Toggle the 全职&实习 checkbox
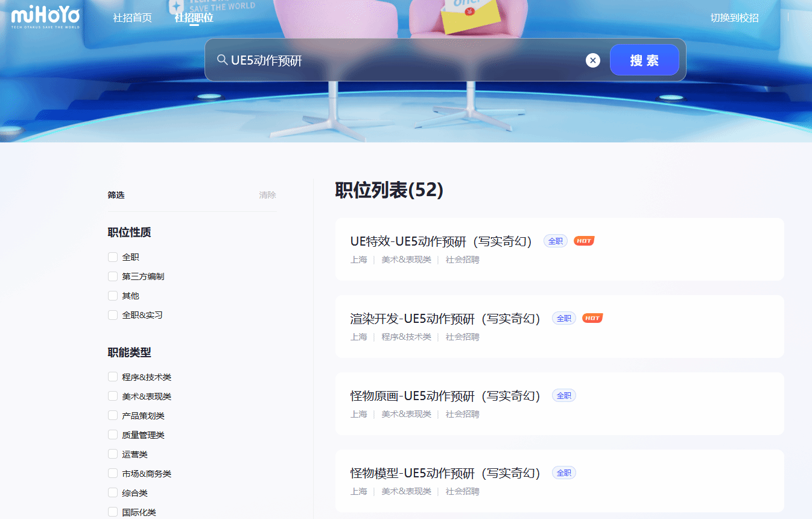Image resolution: width=812 pixels, height=519 pixels. tap(113, 315)
